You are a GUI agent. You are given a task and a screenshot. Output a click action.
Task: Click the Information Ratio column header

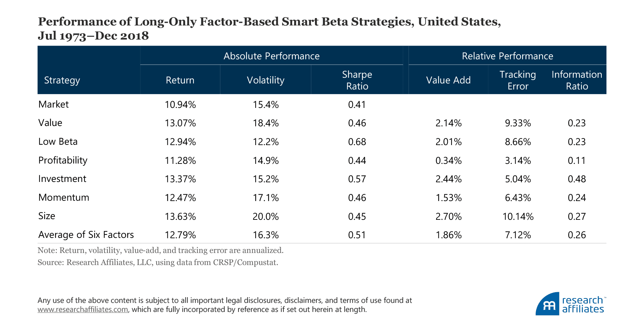coord(577,80)
